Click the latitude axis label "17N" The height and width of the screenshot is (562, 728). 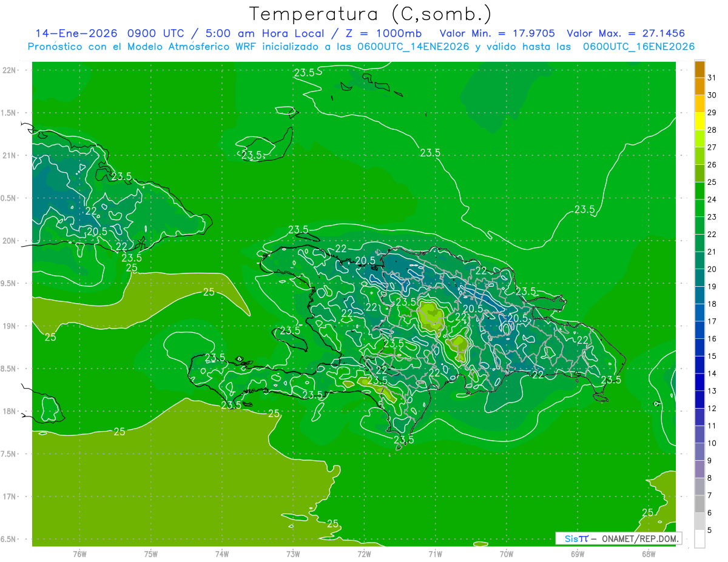coord(10,497)
